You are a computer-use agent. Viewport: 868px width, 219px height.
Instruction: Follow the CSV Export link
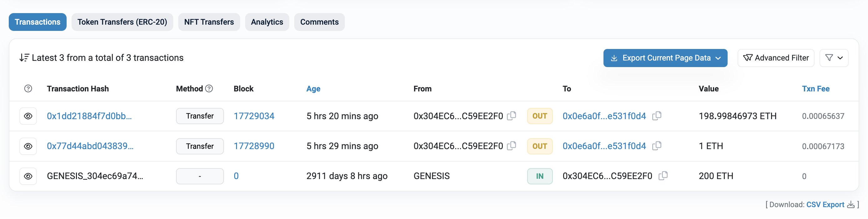pyautogui.click(x=825, y=205)
